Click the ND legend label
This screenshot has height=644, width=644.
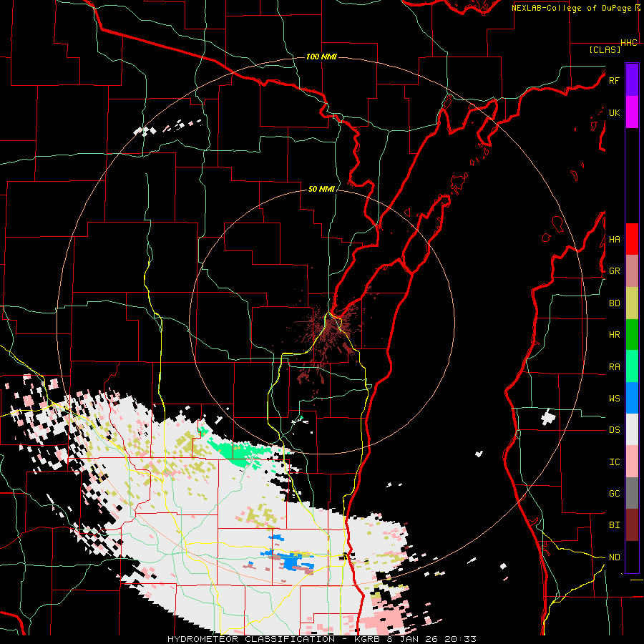[x=614, y=557]
